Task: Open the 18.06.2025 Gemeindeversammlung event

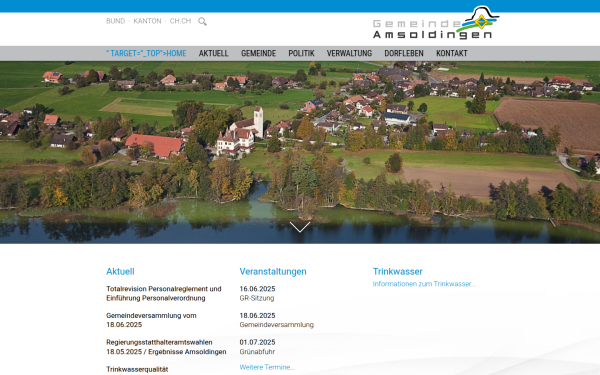Action: click(x=277, y=320)
